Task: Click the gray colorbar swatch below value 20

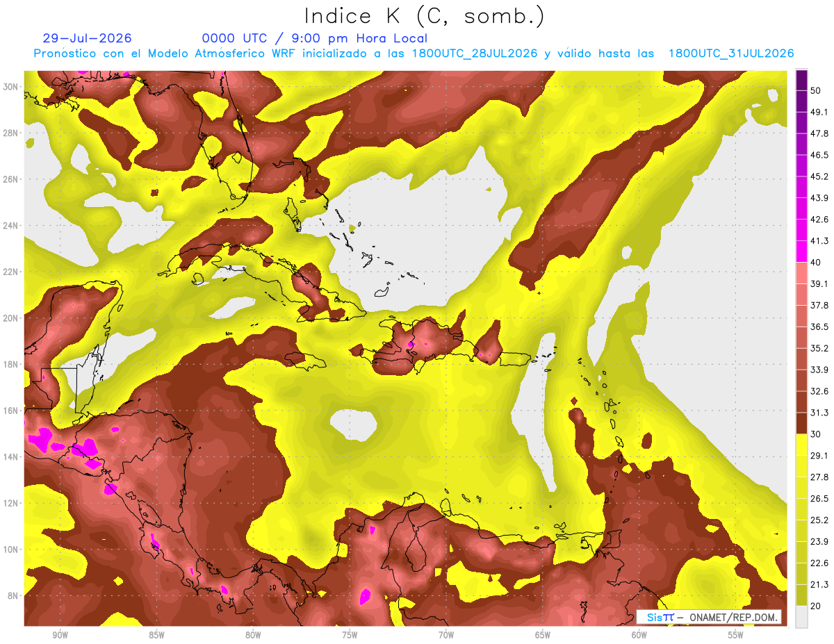Action: point(801,617)
